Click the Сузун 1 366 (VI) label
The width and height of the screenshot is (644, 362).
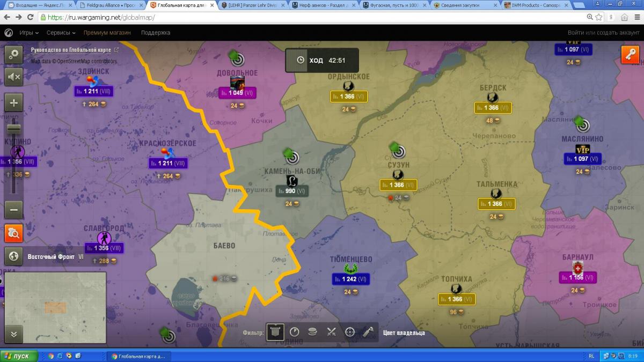[398, 185]
